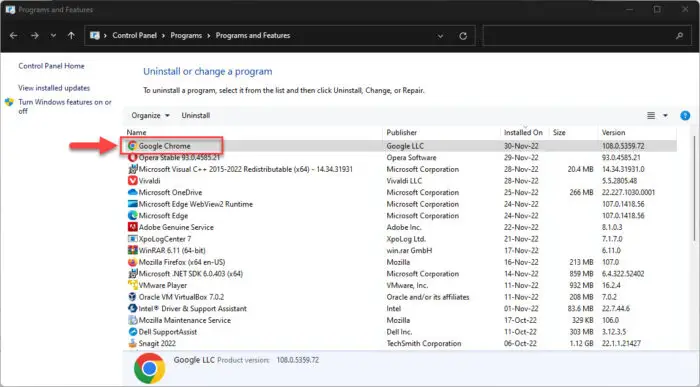Viewport: 700px width, 387px height.
Task: Open Control Panel Home link
Action: [51, 66]
